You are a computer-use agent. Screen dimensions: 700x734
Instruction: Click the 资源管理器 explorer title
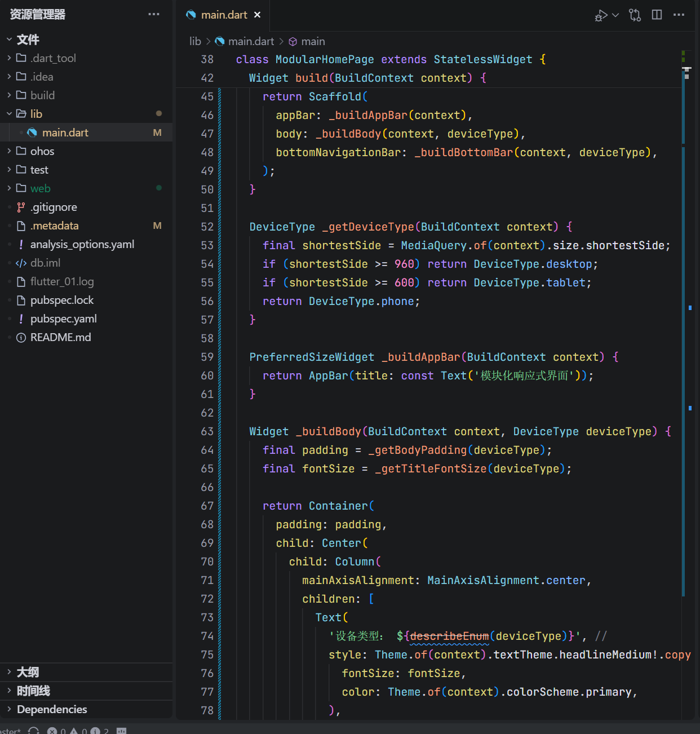coord(38,15)
